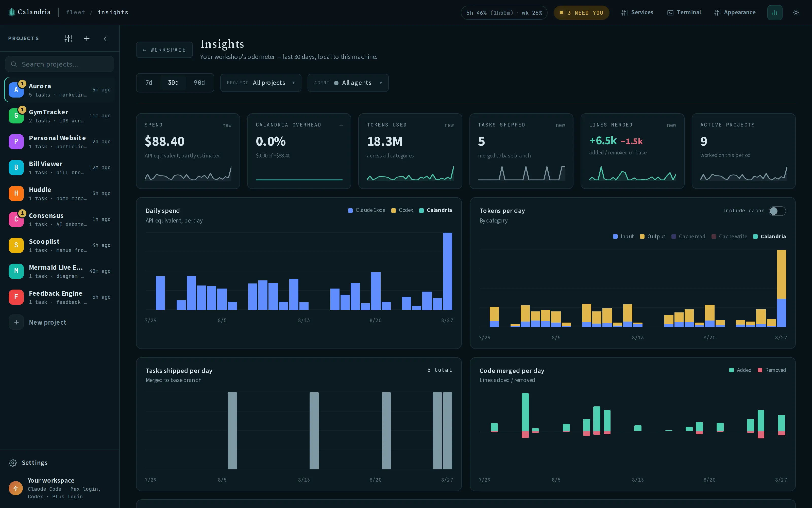The image size is (812, 508).
Task: Toggle the Output legend in Tokens per day
Action: click(x=652, y=236)
